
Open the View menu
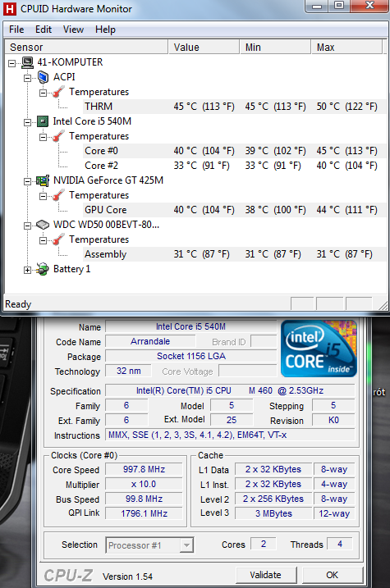pyautogui.click(x=73, y=30)
